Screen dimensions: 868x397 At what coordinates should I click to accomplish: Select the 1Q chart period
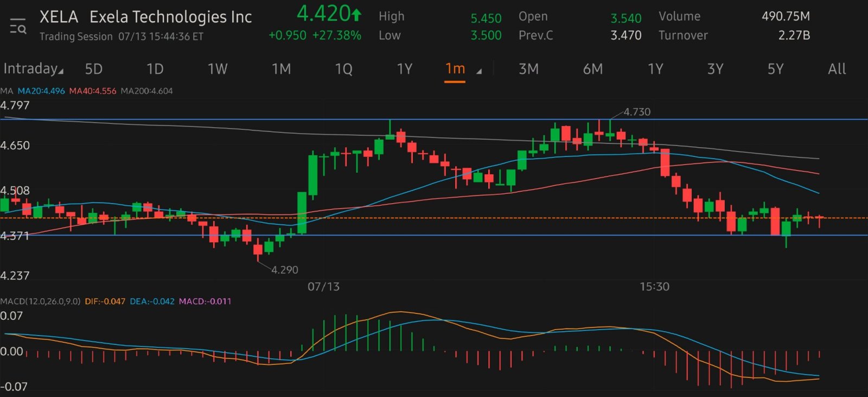point(343,69)
